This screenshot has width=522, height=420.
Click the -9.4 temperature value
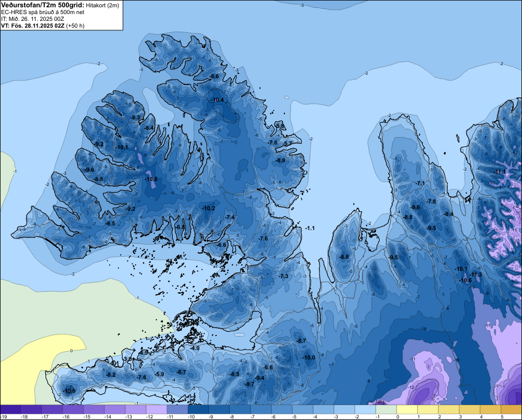point(259,378)
